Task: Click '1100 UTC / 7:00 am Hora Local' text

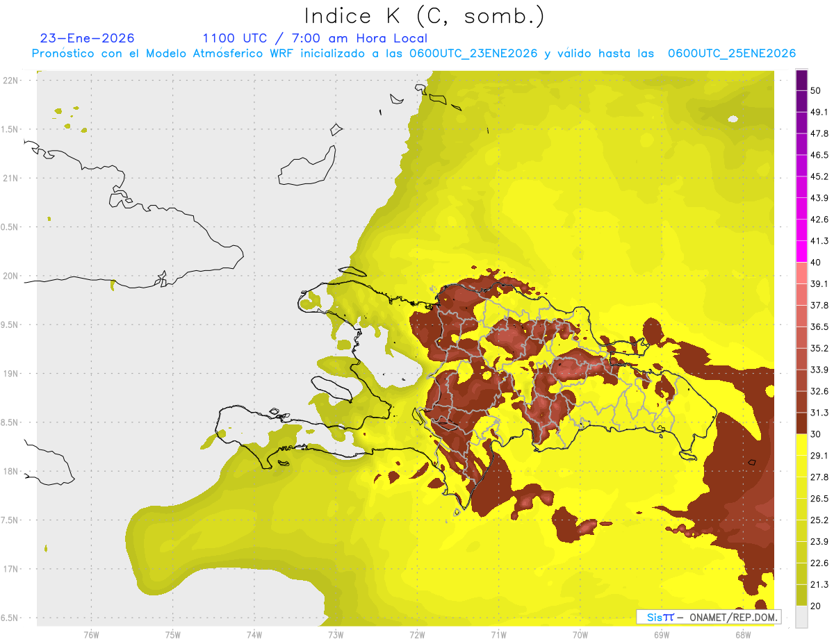Action: (x=315, y=38)
